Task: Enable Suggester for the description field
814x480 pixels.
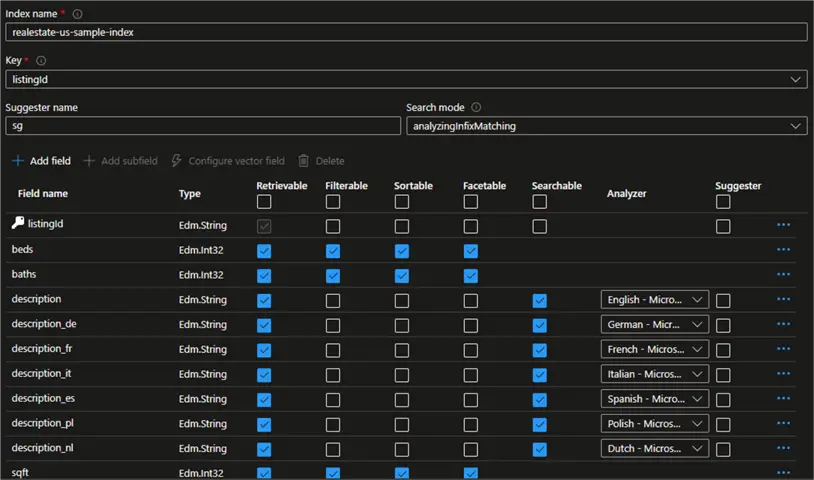Action: click(723, 300)
